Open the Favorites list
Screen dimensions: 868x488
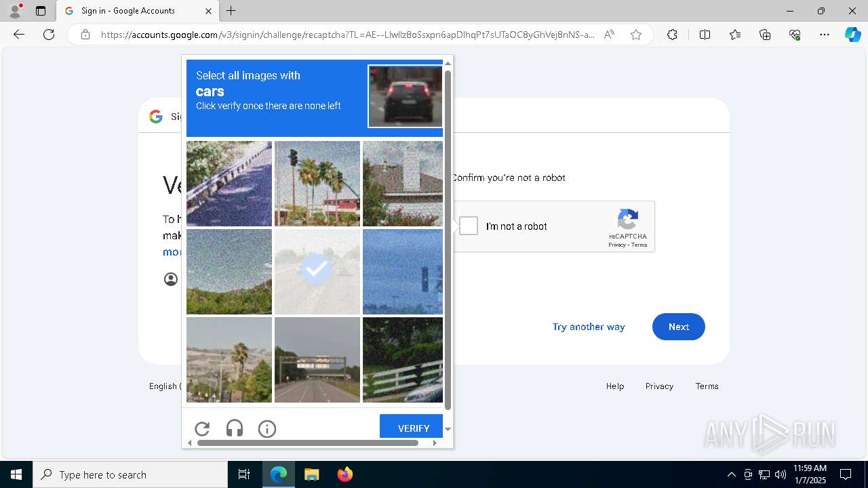[735, 35]
